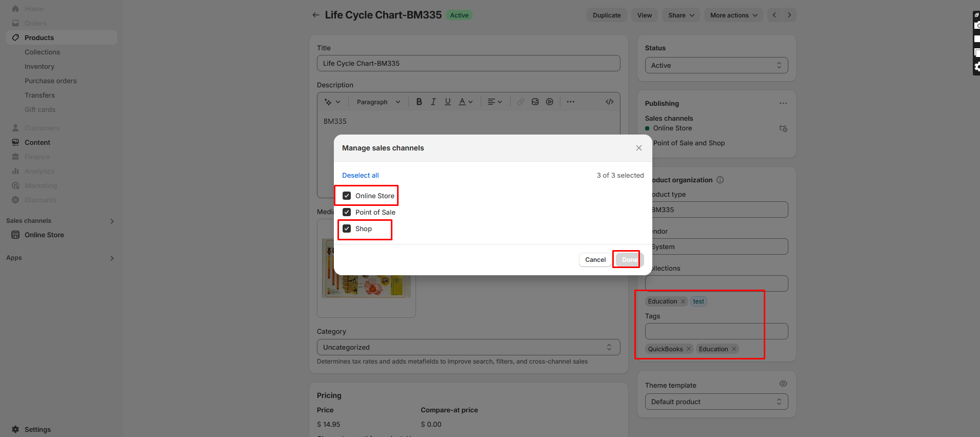This screenshot has width=980, height=437.
Task: Open Publishing options ellipsis menu
Action: pyautogui.click(x=783, y=103)
